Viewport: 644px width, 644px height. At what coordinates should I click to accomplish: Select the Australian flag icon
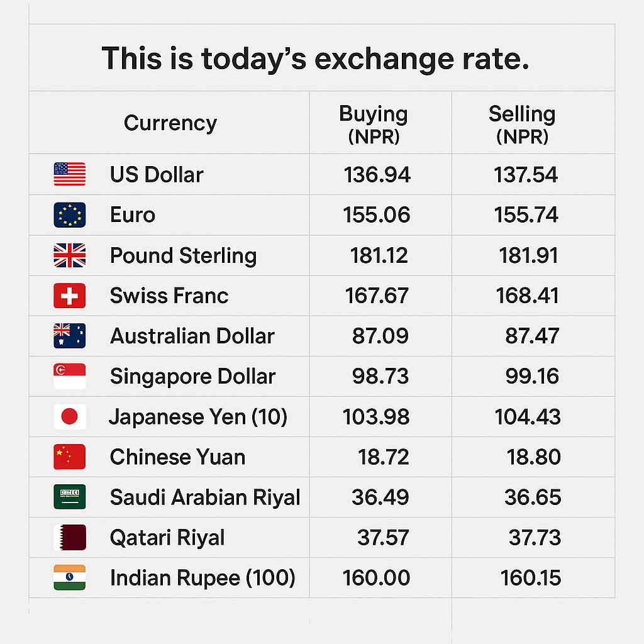coord(69,336)
